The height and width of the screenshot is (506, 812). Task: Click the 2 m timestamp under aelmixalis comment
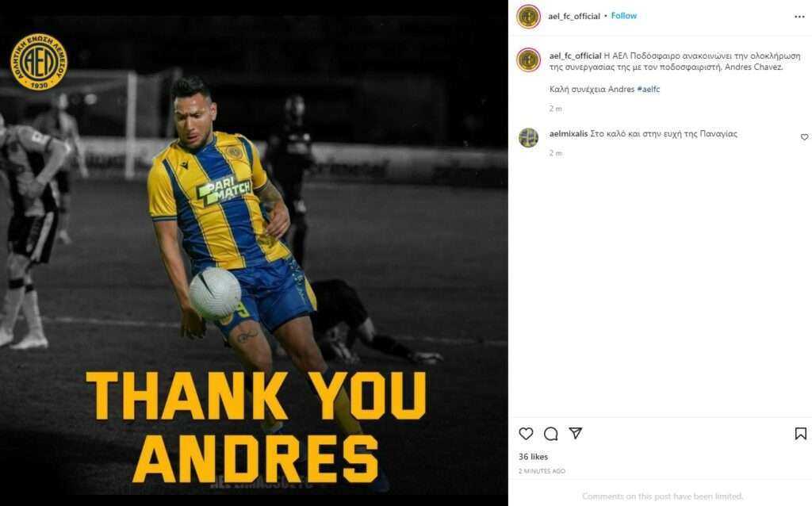(555, 153)
